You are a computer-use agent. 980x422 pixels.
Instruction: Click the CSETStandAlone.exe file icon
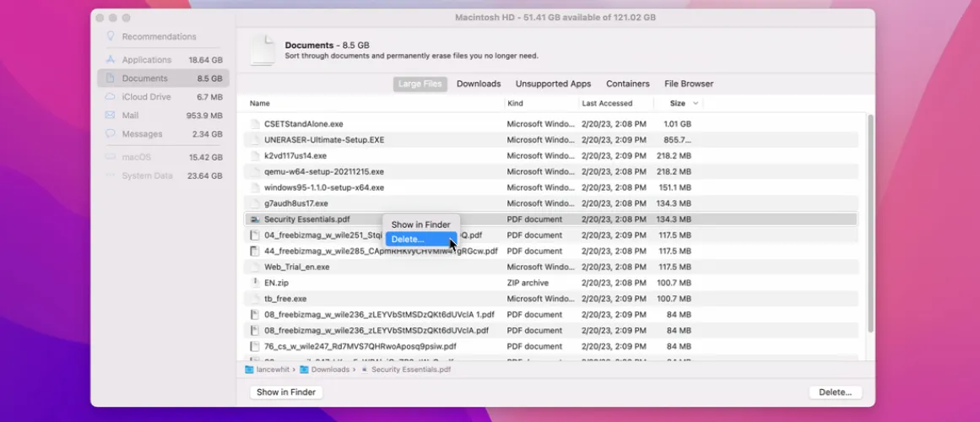255,124
